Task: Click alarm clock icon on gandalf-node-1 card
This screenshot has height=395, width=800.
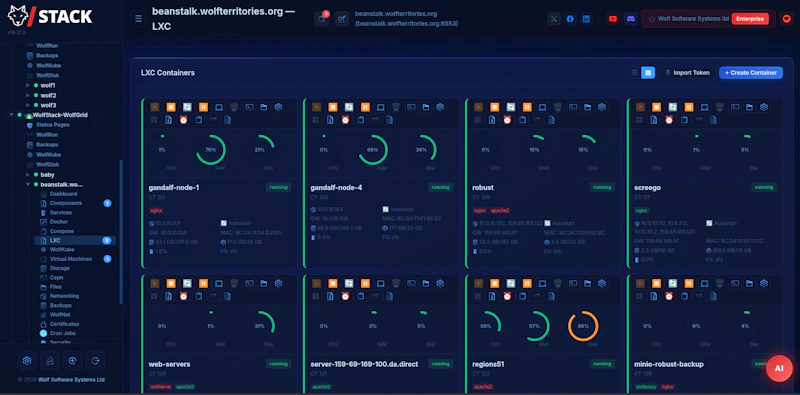Action: click(x=184, y=120)
